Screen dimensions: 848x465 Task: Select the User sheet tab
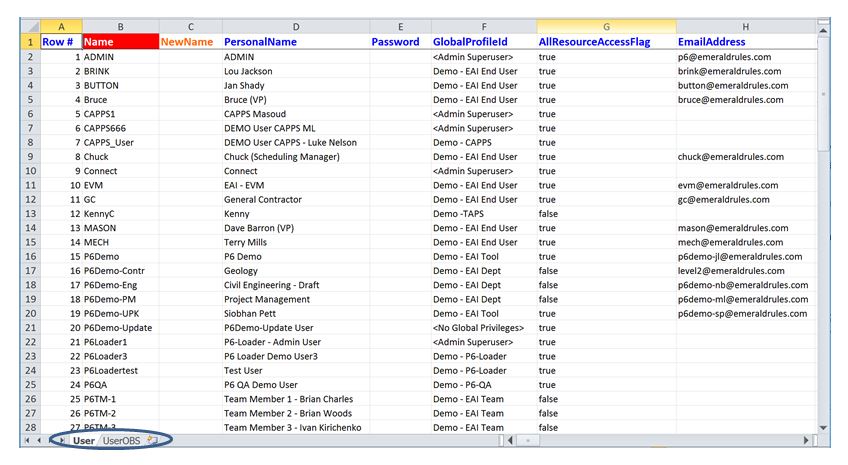(84, 440)
